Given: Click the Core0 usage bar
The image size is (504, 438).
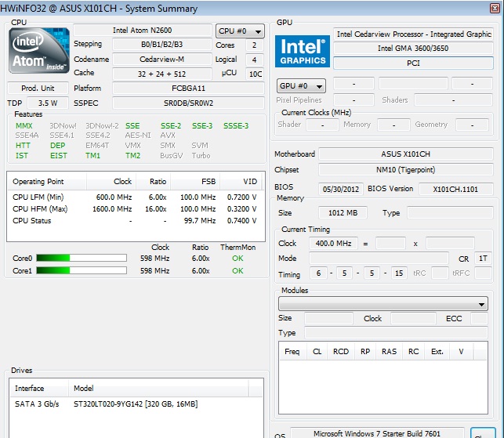Looking at the screenshot, I should click(x=82, y=258).
